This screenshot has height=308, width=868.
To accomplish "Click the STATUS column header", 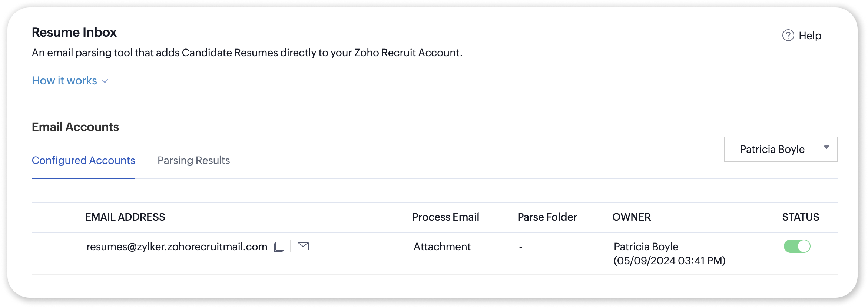I will point(801,217).
